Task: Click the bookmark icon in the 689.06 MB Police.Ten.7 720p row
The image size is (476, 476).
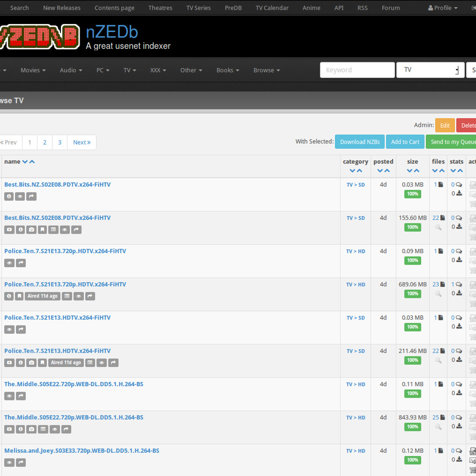Action: [x=19, y=296]
